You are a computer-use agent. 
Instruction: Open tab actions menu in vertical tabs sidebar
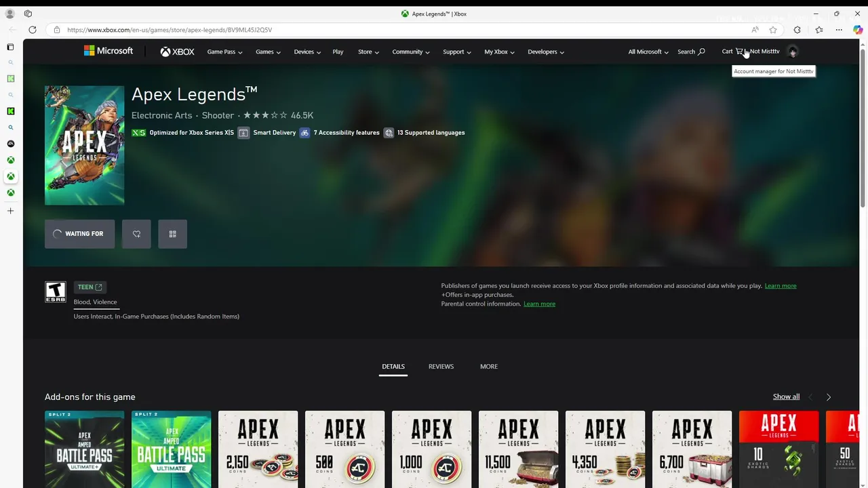pos(10,47)
